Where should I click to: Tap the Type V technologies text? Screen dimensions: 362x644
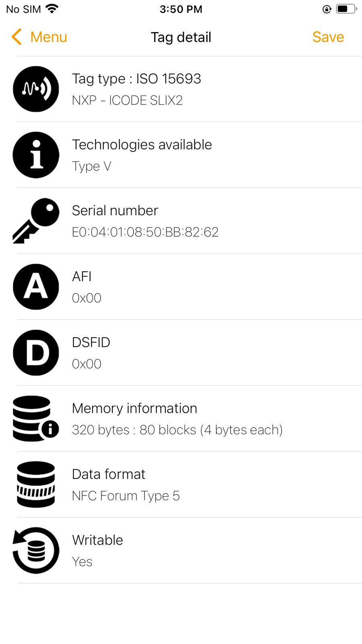coord(91,166)
